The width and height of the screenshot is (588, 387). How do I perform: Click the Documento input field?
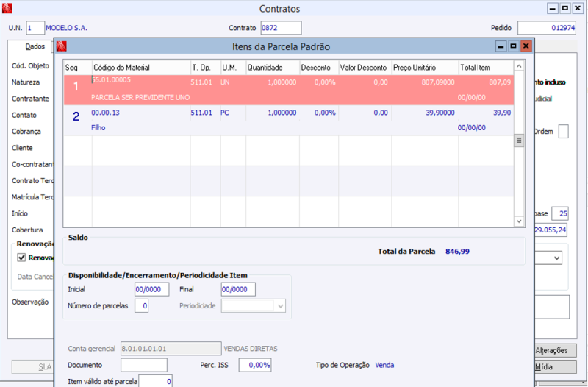tap(144, 365)
